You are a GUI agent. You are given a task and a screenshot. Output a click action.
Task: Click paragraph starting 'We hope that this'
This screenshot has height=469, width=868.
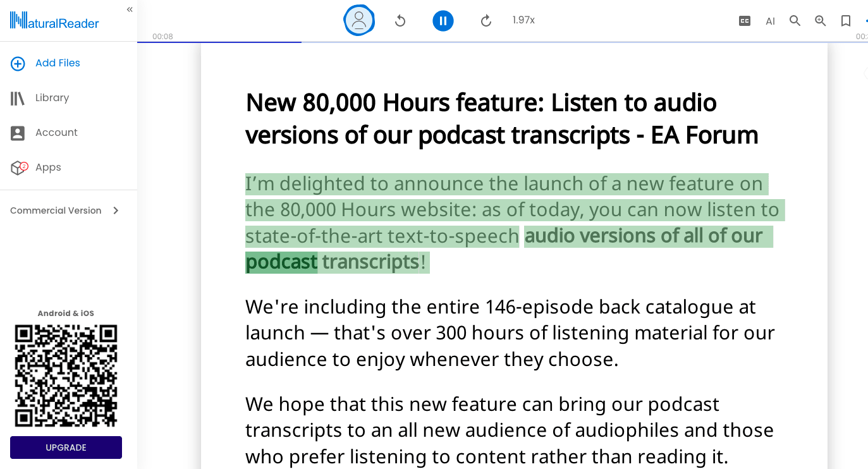point(510,430)
